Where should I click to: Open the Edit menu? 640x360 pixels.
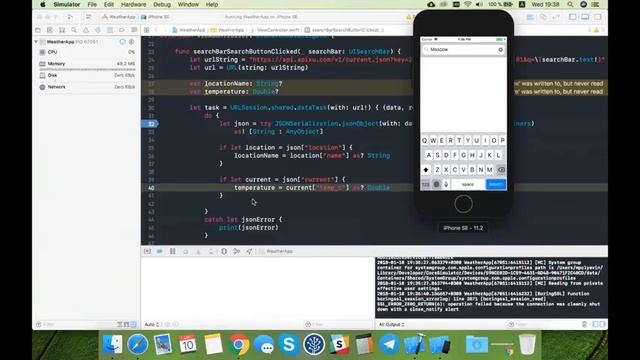point(109,4)
